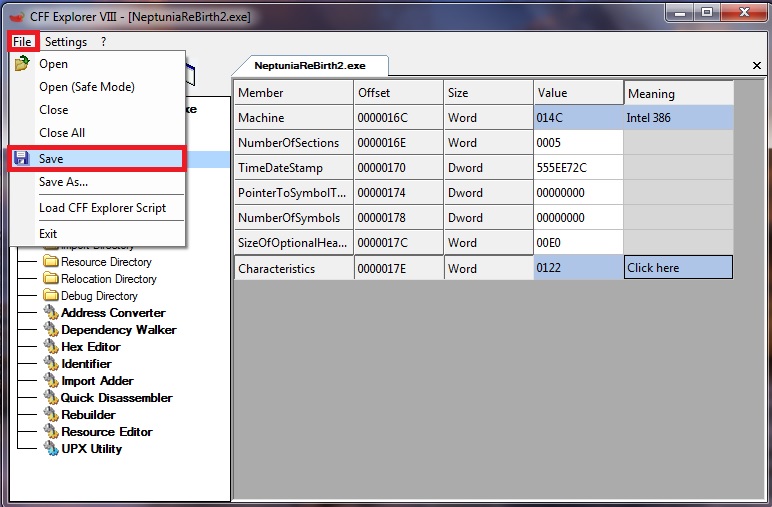Choose Open from the File menu
Screen dimensions: 772x507
click(x=97, y=64)
